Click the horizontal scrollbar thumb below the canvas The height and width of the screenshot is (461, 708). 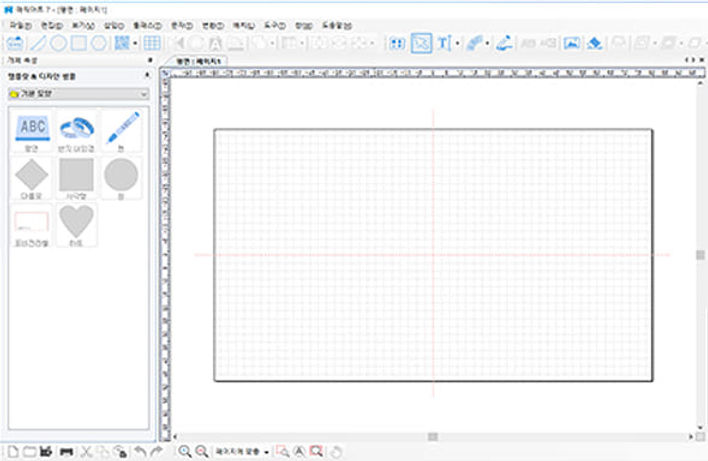click(432, 437)
